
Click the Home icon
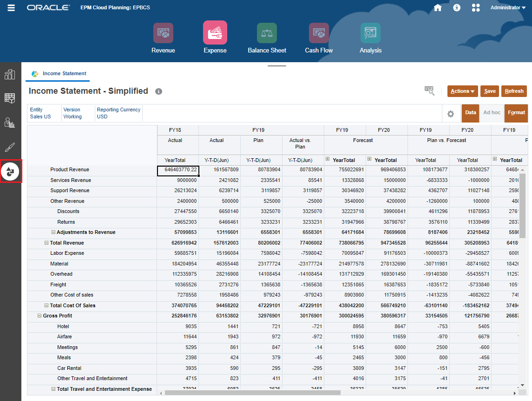[437, 7]
